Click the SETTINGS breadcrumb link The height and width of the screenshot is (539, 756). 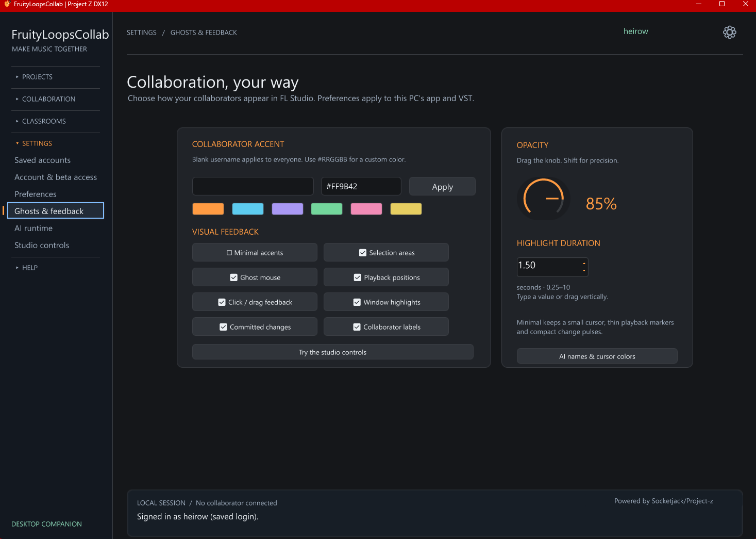coord(142,32)
